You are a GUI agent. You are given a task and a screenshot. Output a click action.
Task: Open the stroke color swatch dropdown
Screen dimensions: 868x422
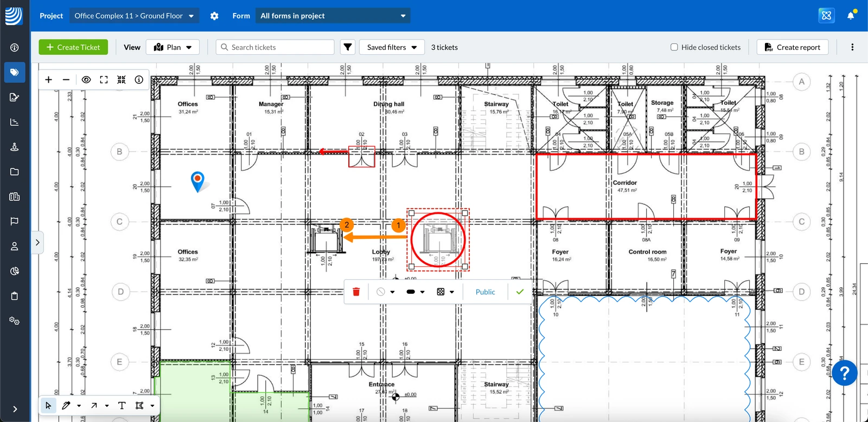(x=385, y=292)
